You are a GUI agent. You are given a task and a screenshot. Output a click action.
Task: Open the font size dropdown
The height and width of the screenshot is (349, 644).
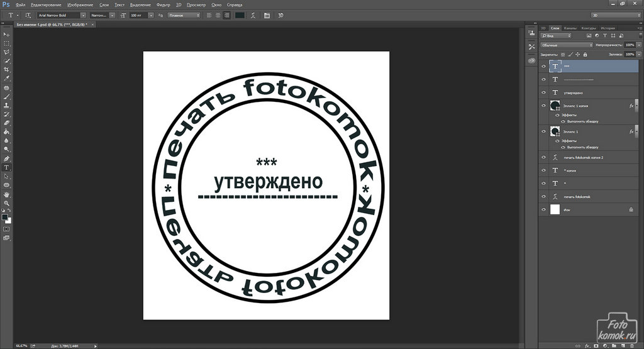click(x=151, y=15)
